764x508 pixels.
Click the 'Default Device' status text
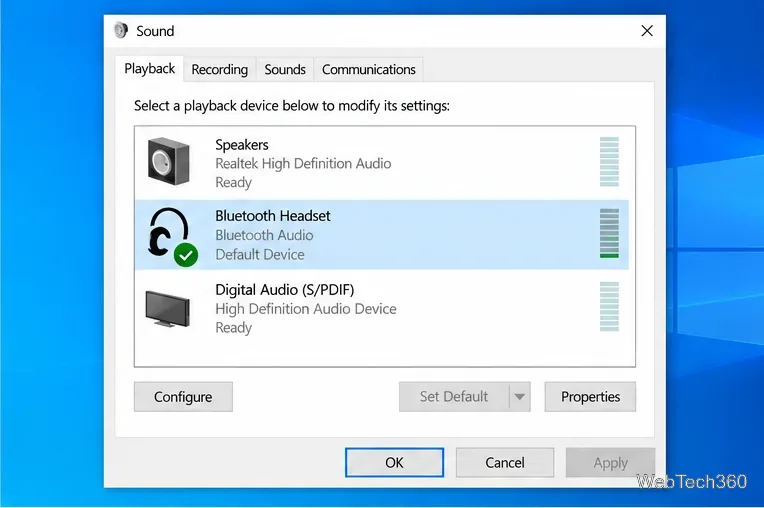coord(260,254)
